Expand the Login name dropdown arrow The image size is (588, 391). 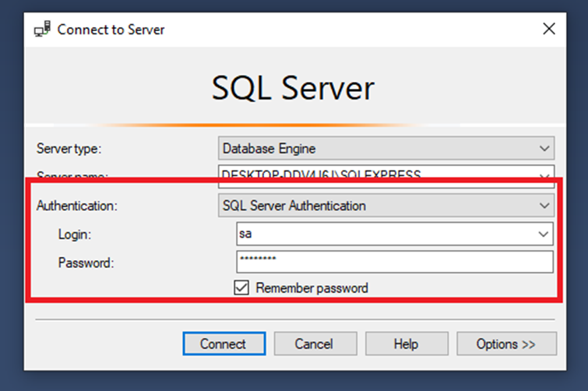tap(544, 234)
